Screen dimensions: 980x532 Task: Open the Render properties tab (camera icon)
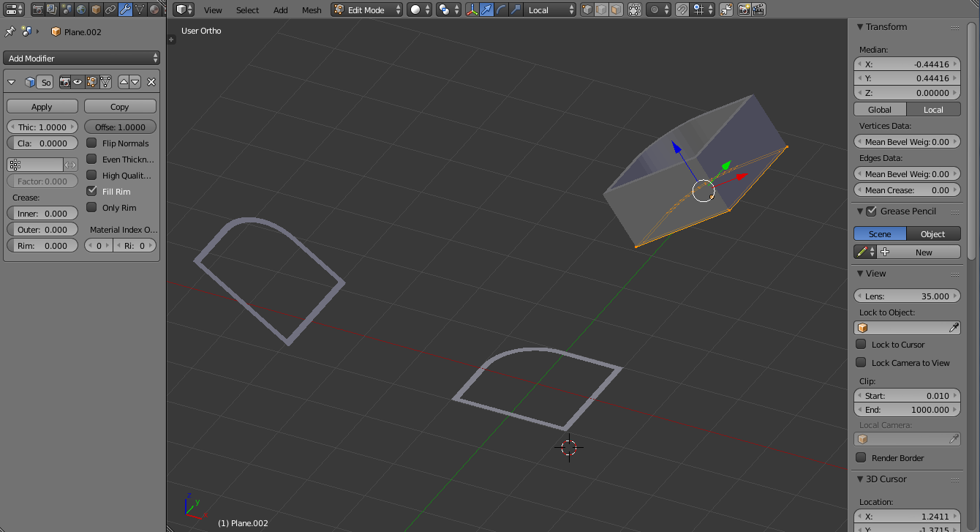pyautogui.click(x=37, y=10)
